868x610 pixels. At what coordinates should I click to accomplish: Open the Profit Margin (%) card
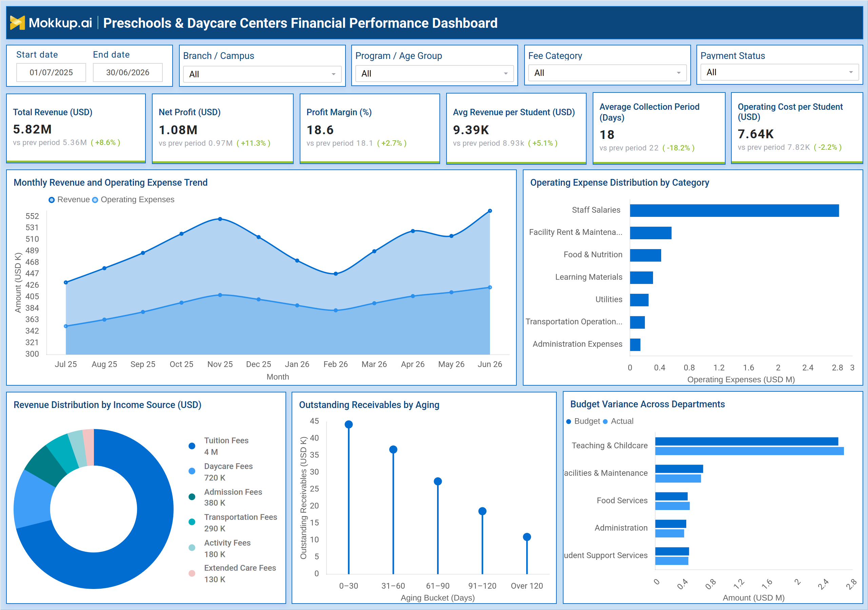tap(370, 128)
